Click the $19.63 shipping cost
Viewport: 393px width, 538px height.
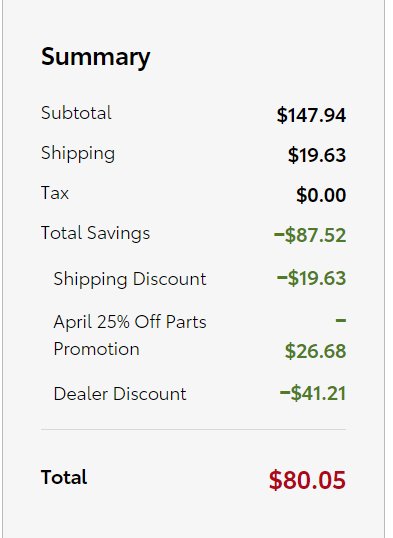point(316,155)
